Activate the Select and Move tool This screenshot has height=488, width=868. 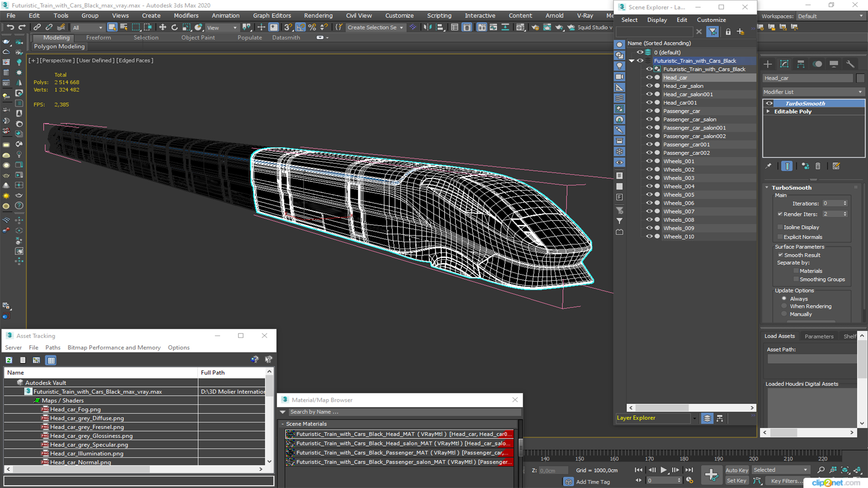[163, 28]
